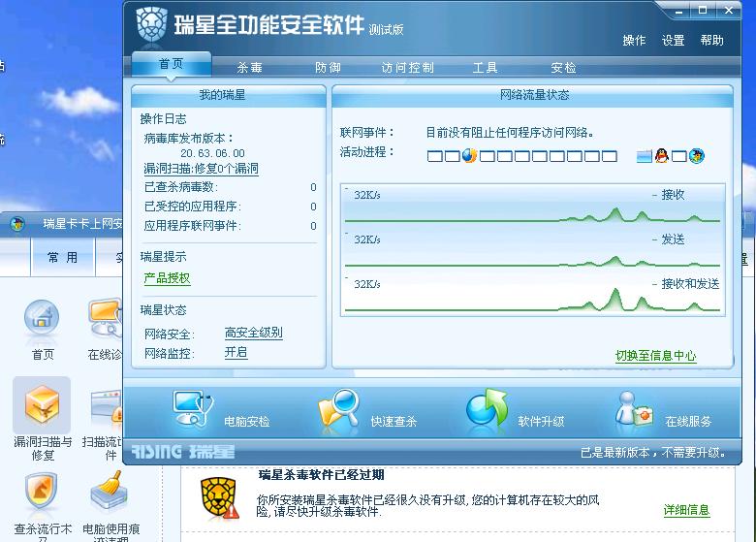Screen dimensions: 756x542
Task: Click the RISING 瑞星 footer logo
Action: [183, 452]
